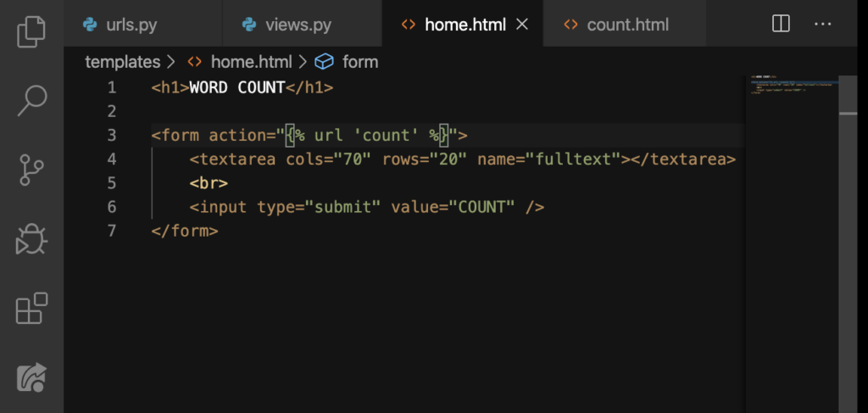
Task: Switch to the urls.py tab
Action: (142, 24)
